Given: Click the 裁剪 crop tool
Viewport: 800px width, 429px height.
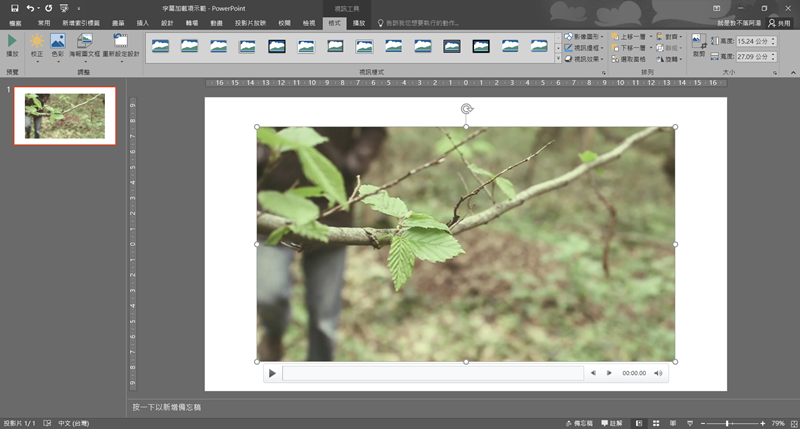Looking at the screenshot, I should click(x=698, y=45).
